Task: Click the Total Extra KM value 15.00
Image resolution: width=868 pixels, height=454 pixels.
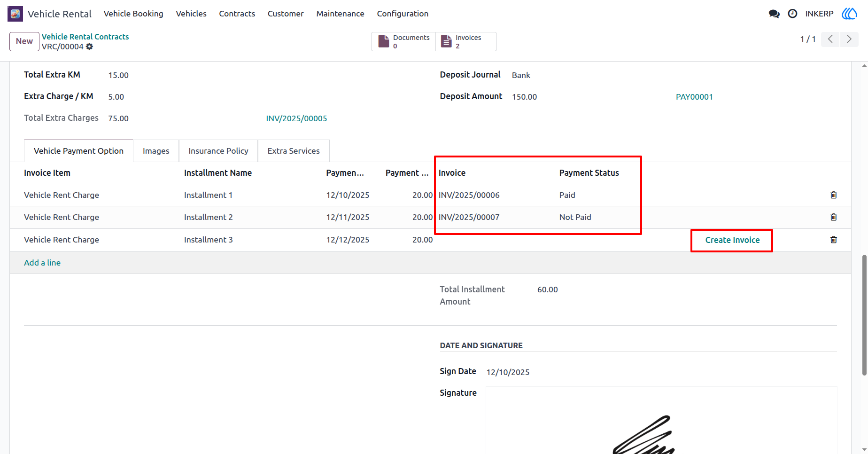Action: pyautogui.click(x=118, y=75)
